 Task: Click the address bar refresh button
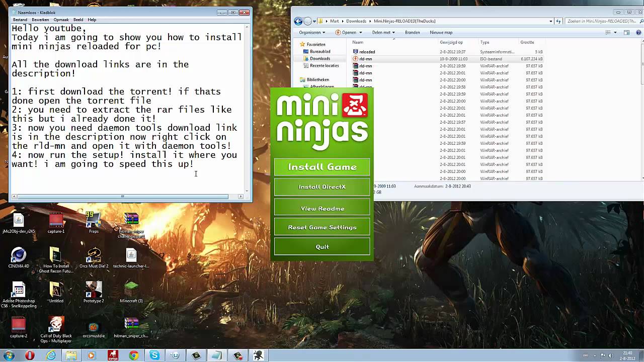click(x=558, y=21)
